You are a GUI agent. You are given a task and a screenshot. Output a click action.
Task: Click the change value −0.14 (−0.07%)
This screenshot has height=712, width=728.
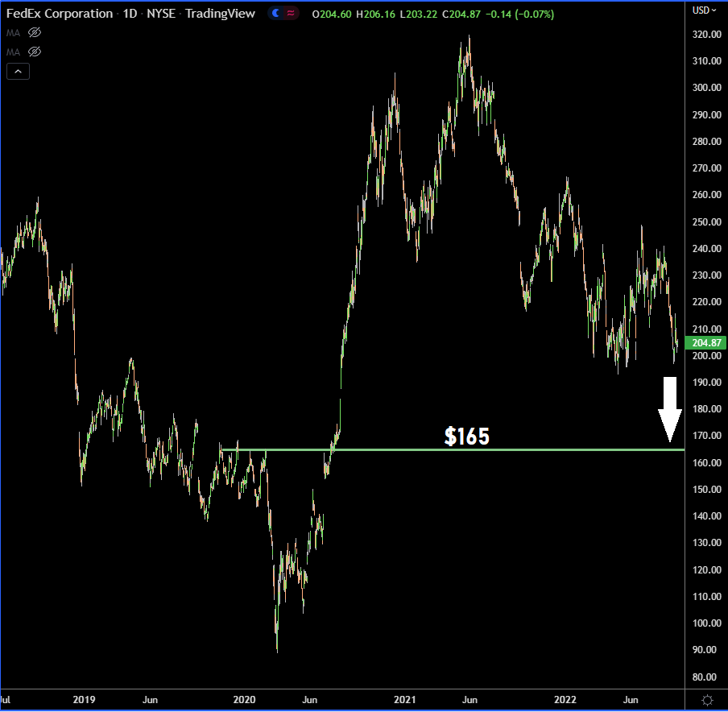[x=520, y=14]
